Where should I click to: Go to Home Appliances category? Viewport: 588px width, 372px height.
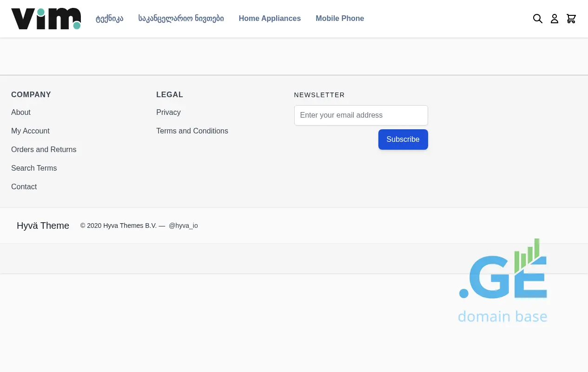click(x=270, y=19)
